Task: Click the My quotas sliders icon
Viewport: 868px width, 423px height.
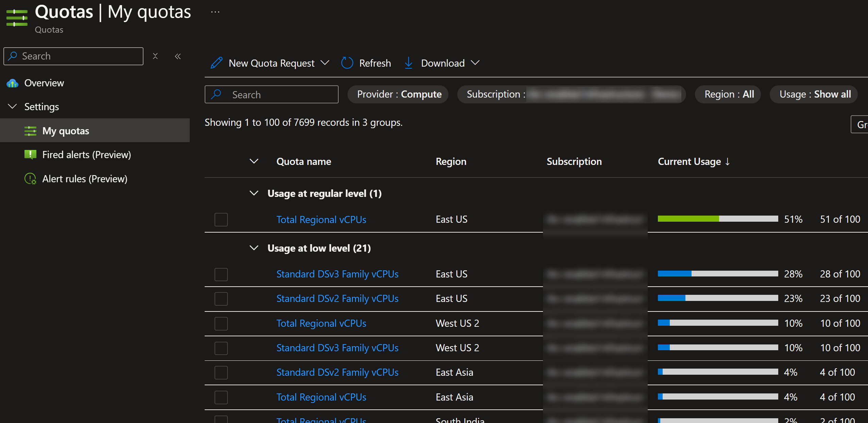Action: pyautogui.click(x=30, y=131)
